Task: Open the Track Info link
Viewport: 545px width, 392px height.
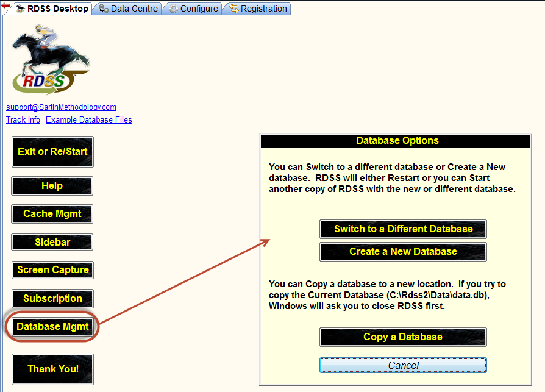Action: point(23,120)
